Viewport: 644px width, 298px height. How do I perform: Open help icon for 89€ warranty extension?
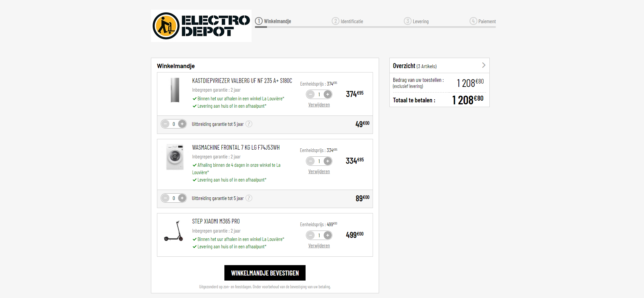tap(249, 198)
